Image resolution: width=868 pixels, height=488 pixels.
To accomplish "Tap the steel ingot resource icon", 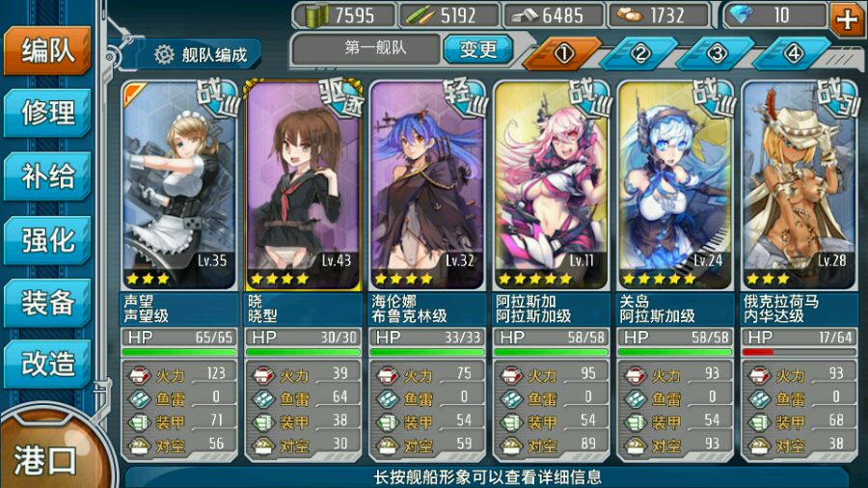I will [525, 15].
